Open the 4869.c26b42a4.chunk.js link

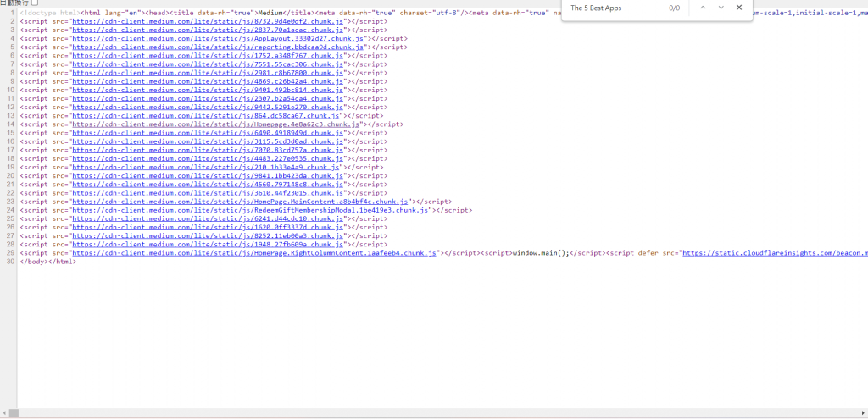point(209,81)
